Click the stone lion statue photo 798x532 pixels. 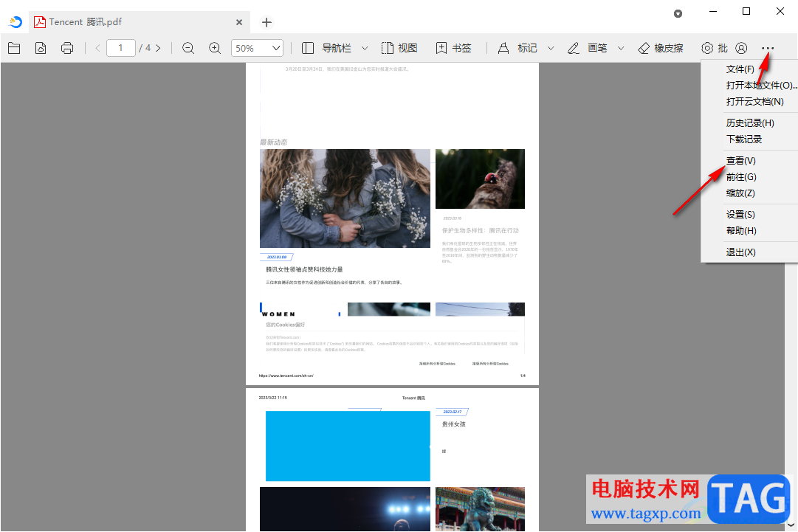[480, 509]
